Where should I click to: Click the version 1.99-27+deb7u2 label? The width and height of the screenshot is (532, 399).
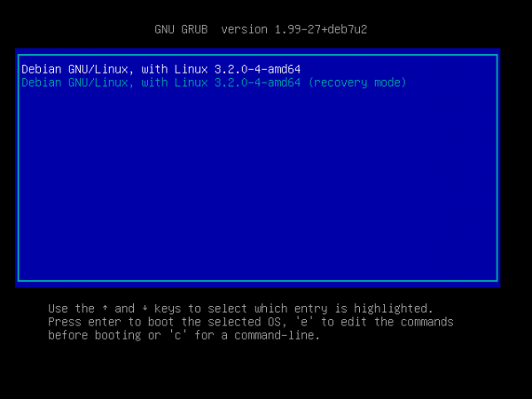coord(294,29)
